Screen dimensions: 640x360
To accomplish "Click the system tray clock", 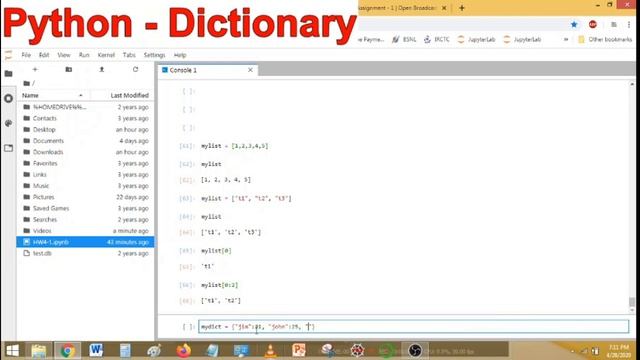I will [x=619, y=351].
